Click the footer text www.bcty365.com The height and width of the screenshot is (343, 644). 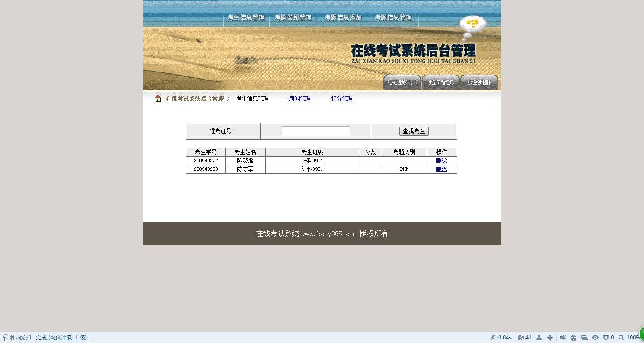[330, 234]
